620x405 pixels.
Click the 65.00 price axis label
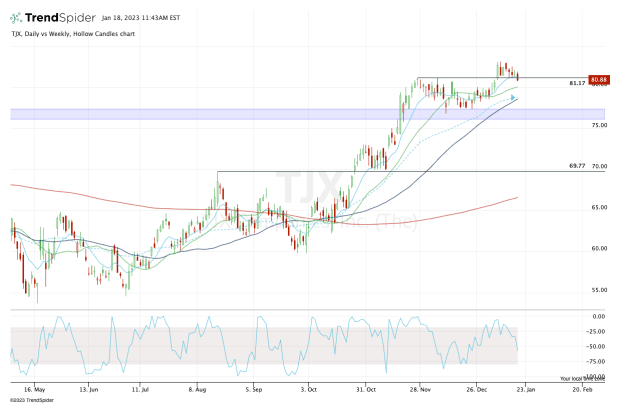tap(599, 208)
